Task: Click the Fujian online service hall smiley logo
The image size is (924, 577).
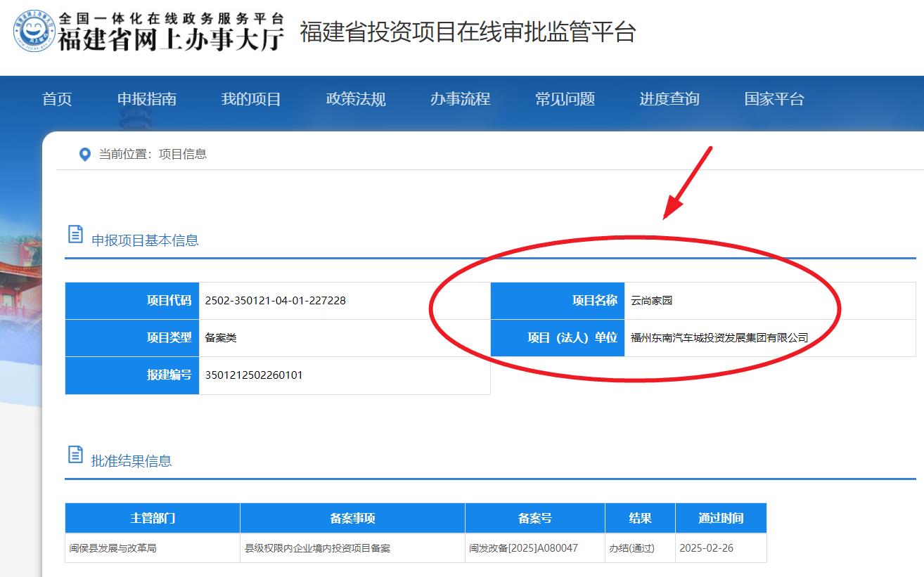Action: tap(34, 30)
